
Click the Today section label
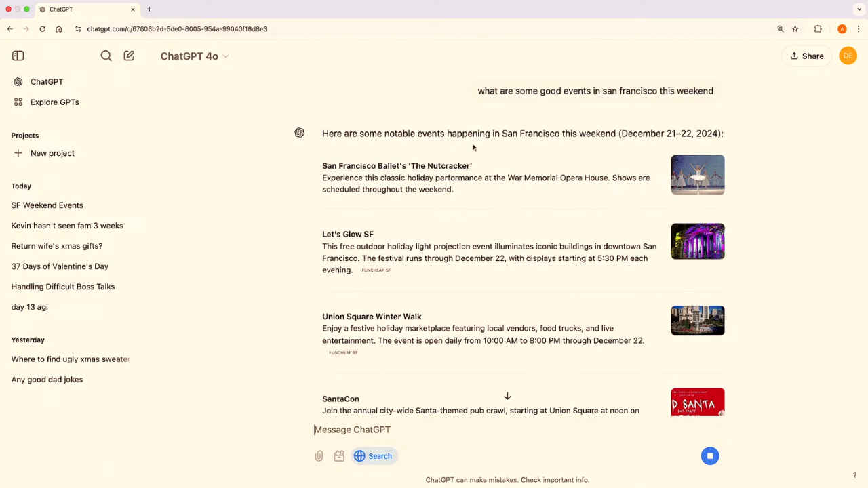[21, 186]
